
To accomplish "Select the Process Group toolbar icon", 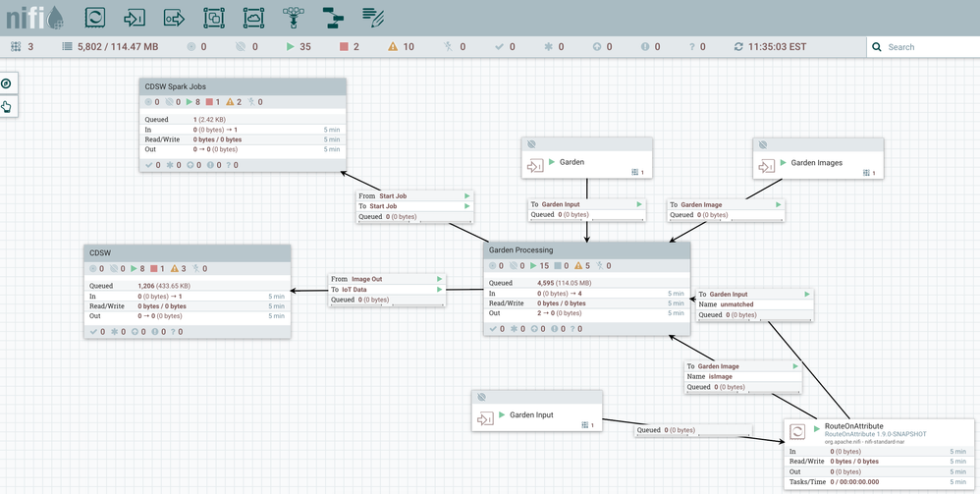I will click(x=213, y=17).
